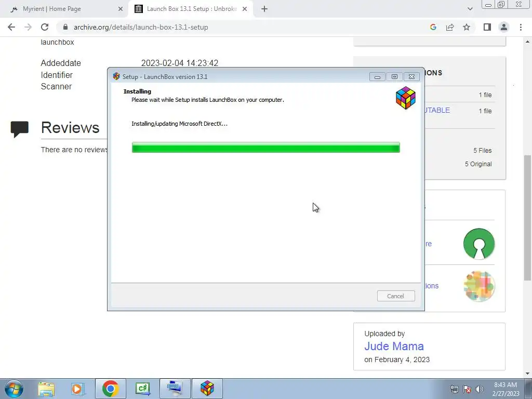Click the Identifier label
Viewport: 532px width, 399px height.
tap(57, 75)
